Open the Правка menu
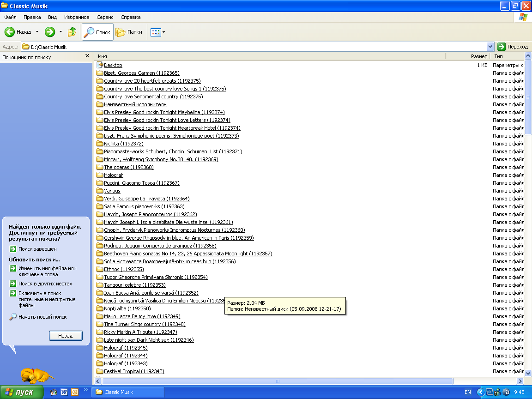The image size is (532, 399). 32,17
